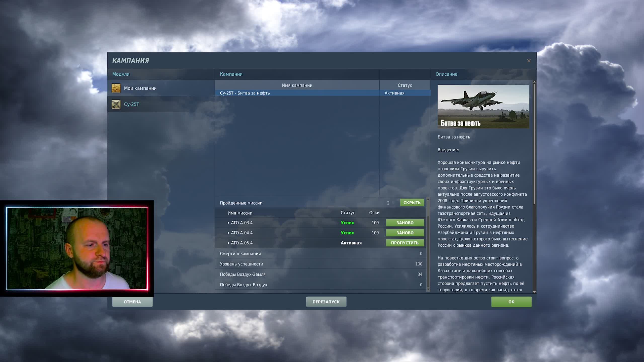Viewport: 644px width, 362px height.
Task: Click mission list scroll up arrow
Action: [x=428, y=200]
